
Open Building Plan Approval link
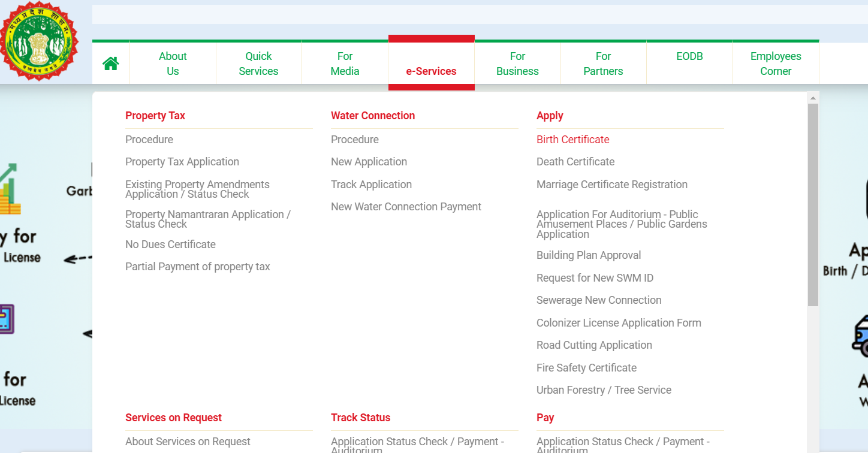[x=589, y=255]
